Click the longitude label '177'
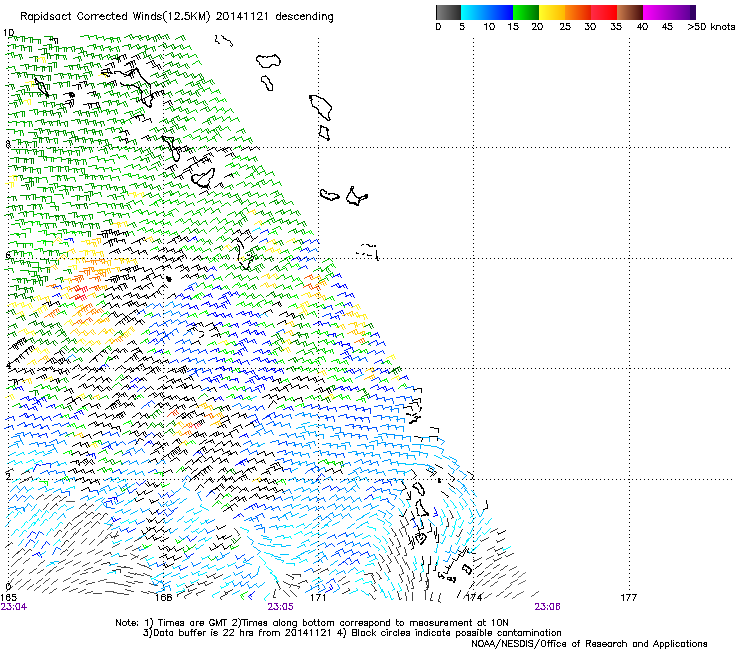This screenshot has width=740, height=650. (x=629, y=598)
